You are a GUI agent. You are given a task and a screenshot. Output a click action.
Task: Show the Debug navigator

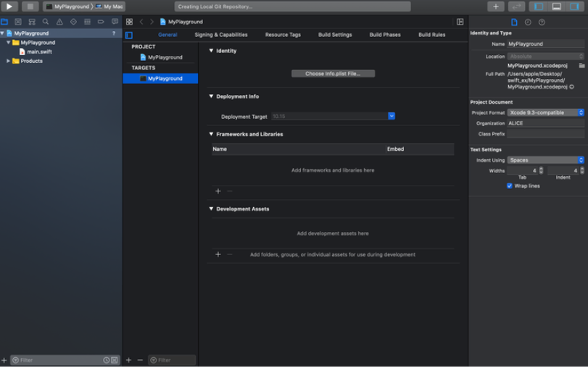(88, 22)
